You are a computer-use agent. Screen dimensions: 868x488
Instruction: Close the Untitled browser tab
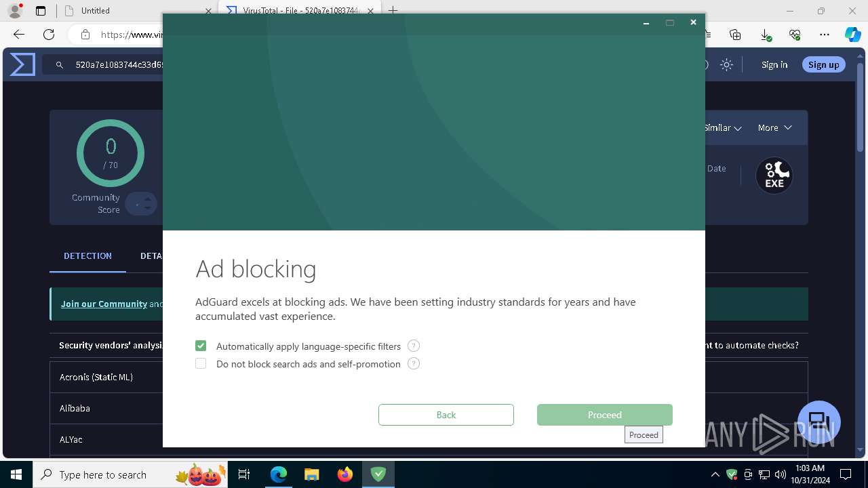coord(208,11)
